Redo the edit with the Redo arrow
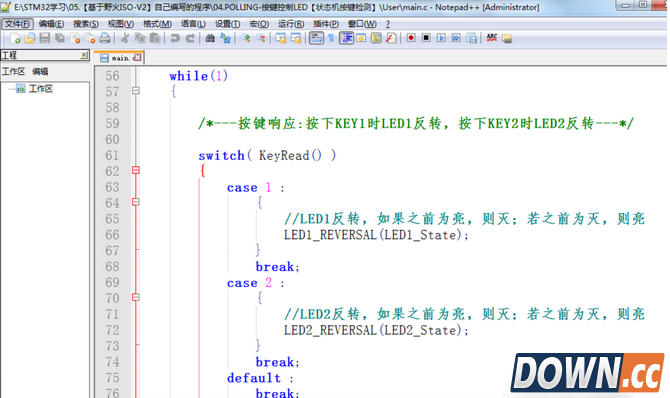 pyautogui.click(x=190, y=38)
